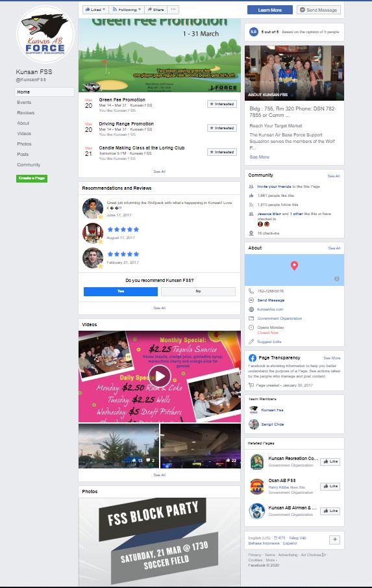
Task: Click the Kunsan AB Force profile logo
Action: (x=45, y=34)
